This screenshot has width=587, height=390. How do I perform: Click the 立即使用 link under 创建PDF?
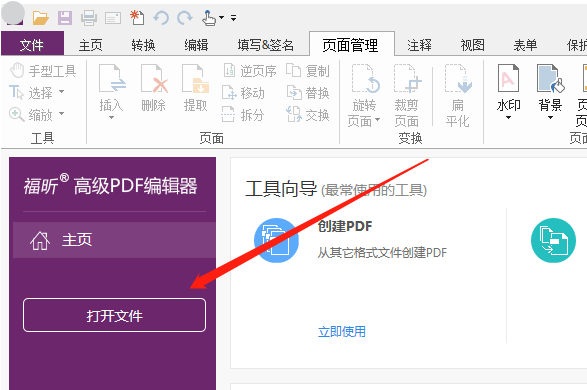[341, 332]
